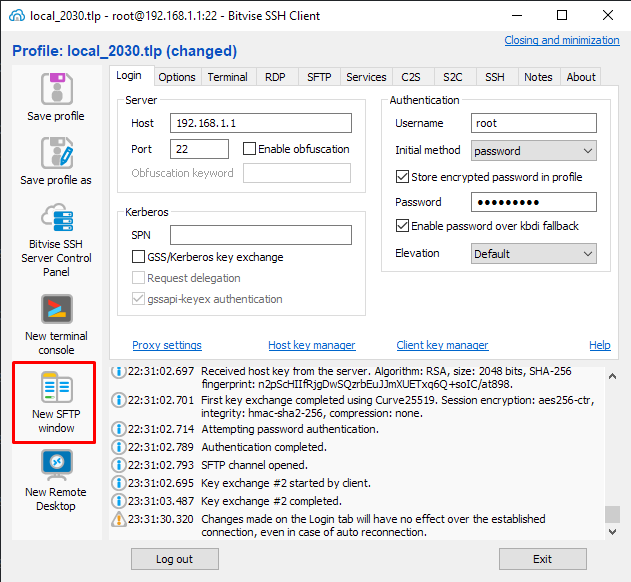The height and width of the screenshot is (582, 631).
Task: Open Host key manager link
Action: pyautogui.click(x=312, y=345)
